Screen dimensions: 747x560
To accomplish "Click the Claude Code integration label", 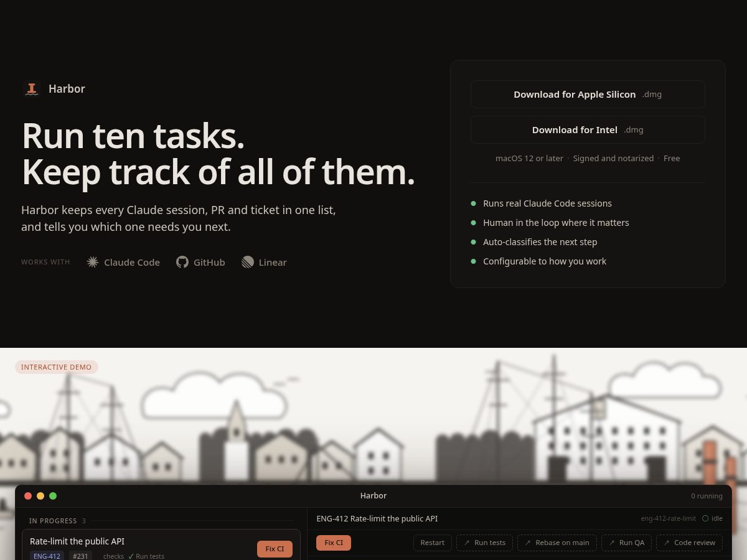I will 132,263.
